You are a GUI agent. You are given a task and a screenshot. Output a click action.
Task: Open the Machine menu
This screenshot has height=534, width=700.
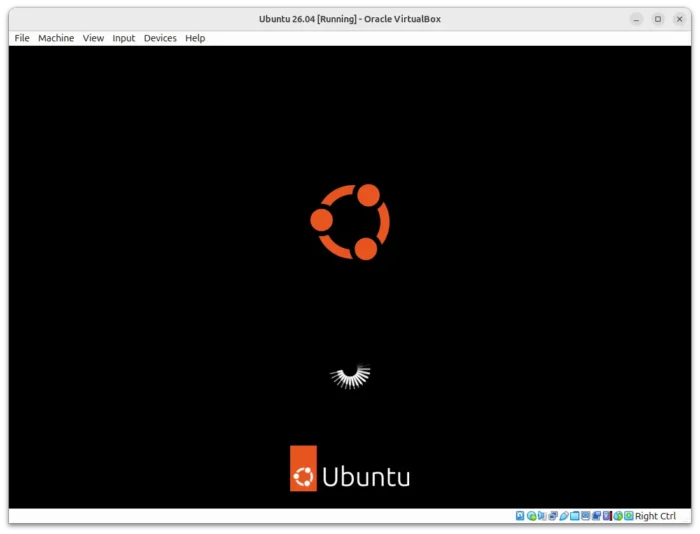click(56, 38)
